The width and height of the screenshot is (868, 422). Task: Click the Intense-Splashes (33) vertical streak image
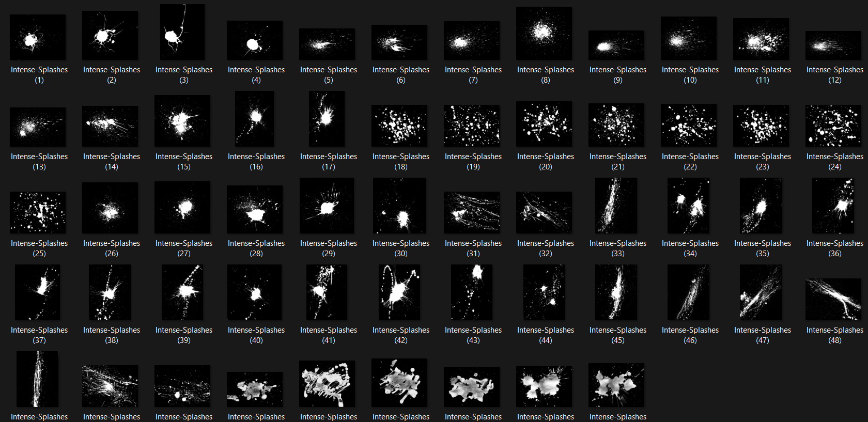coord(616,206)
